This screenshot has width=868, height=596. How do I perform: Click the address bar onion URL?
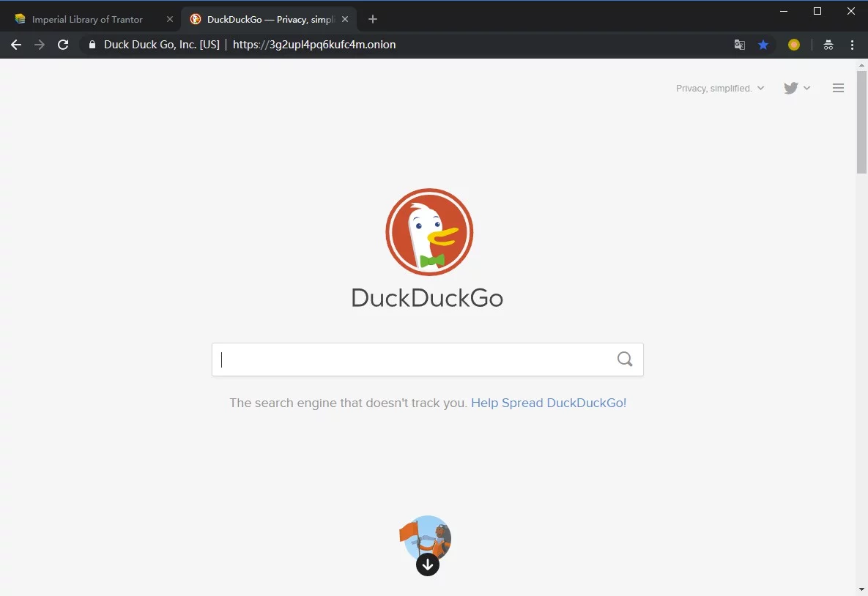314,45
